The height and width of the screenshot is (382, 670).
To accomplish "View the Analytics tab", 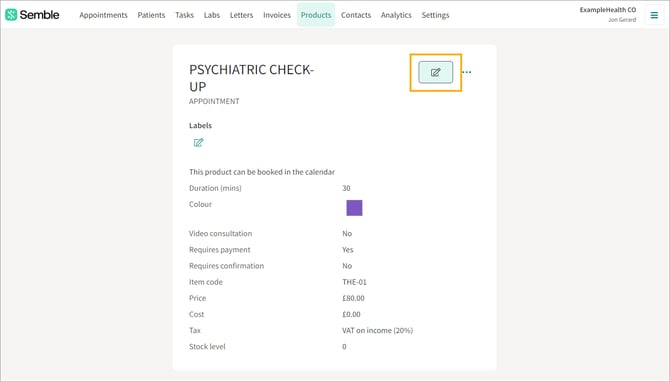I will 396,15.
